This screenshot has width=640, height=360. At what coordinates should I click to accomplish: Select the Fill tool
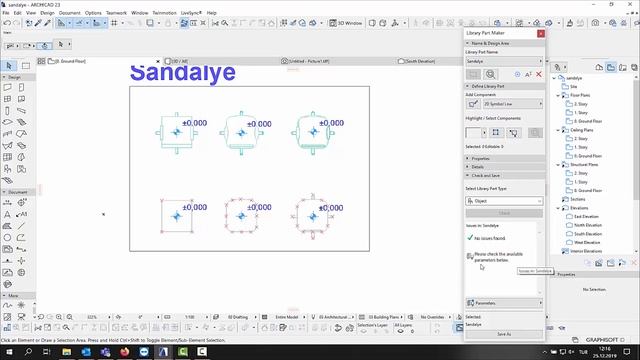click(x=7, y=226)
